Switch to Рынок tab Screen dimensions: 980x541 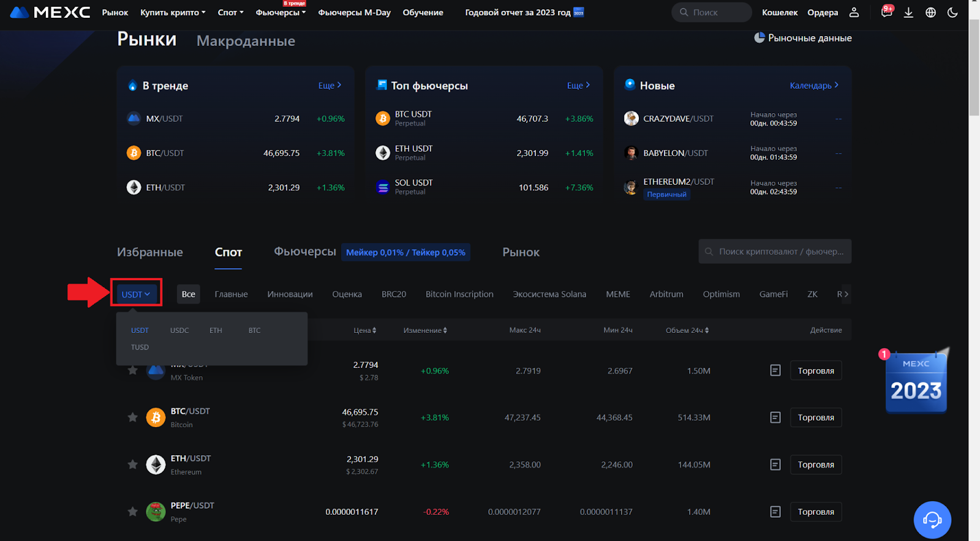tap(521, 252)
